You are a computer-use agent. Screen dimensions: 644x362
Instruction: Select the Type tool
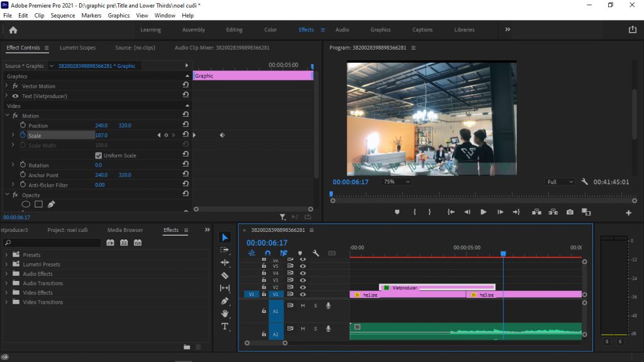coord(225,326)
